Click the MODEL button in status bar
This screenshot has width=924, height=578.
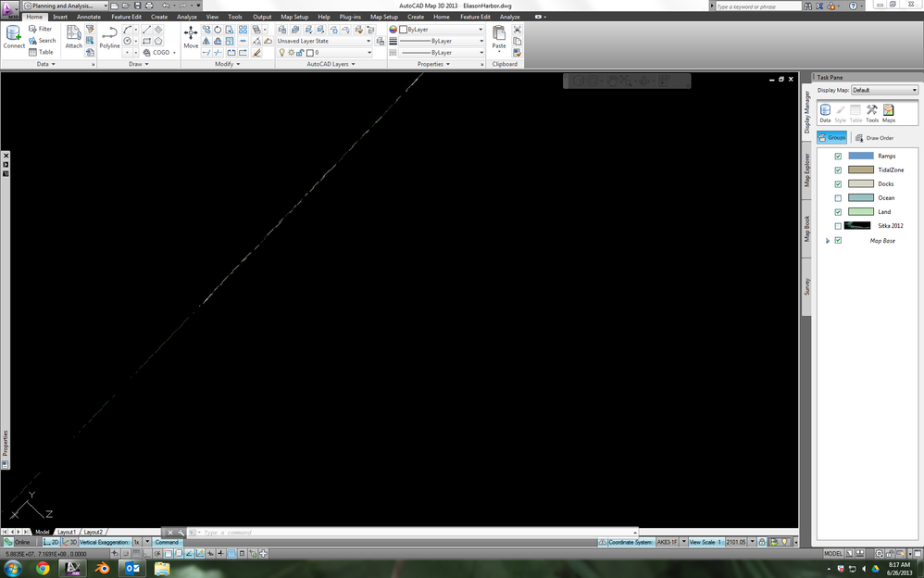(832, 553)
